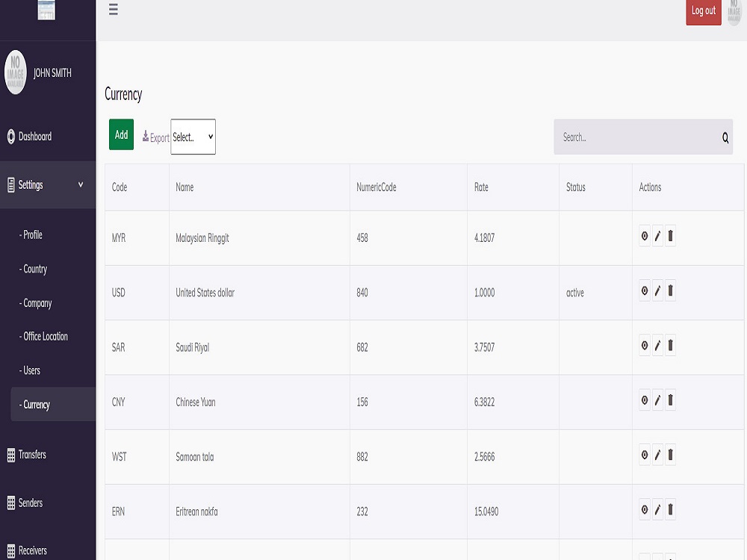The image size is (747, 560).
Task: View Chinese Yuan currency details
Action: tap(645, 400)
